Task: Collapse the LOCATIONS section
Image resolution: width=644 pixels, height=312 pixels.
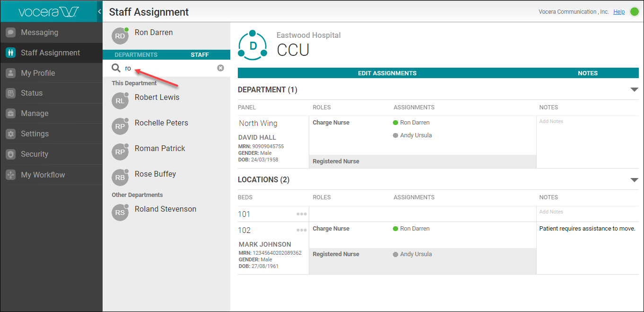Action: coord(634,180)
